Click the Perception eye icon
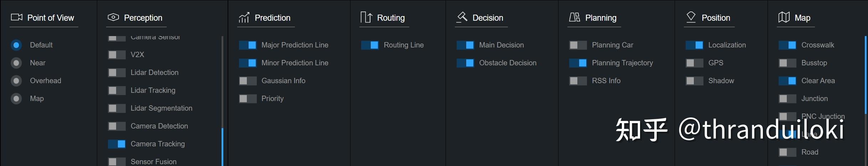Viewport: 868px width, 166px height. click(x=113, y=17)
